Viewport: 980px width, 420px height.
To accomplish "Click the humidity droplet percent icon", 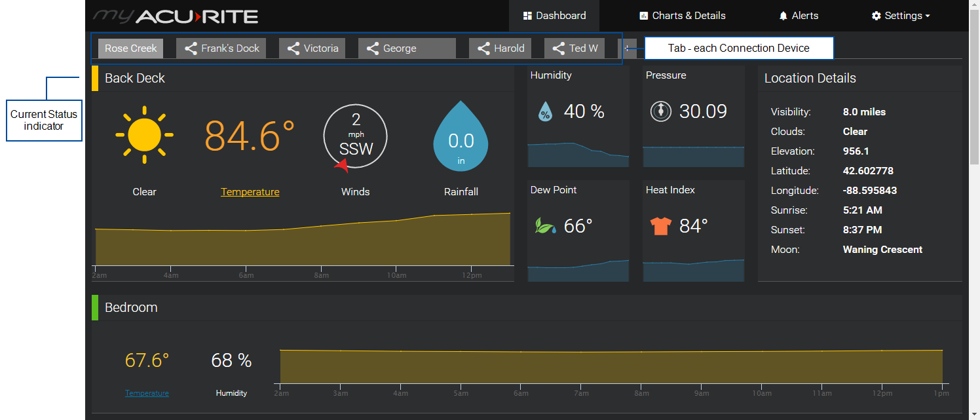I will point(545,112).
